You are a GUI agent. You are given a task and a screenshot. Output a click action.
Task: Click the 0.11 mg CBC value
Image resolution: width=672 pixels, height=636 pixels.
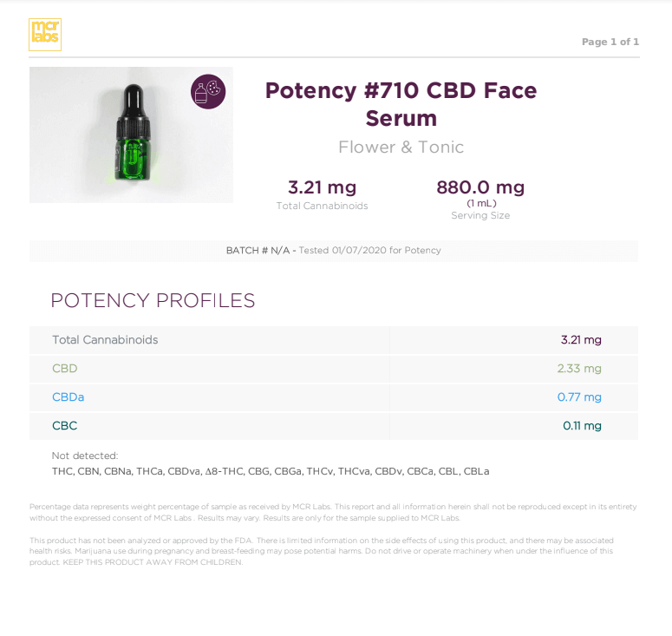click(x=582, y=426)
